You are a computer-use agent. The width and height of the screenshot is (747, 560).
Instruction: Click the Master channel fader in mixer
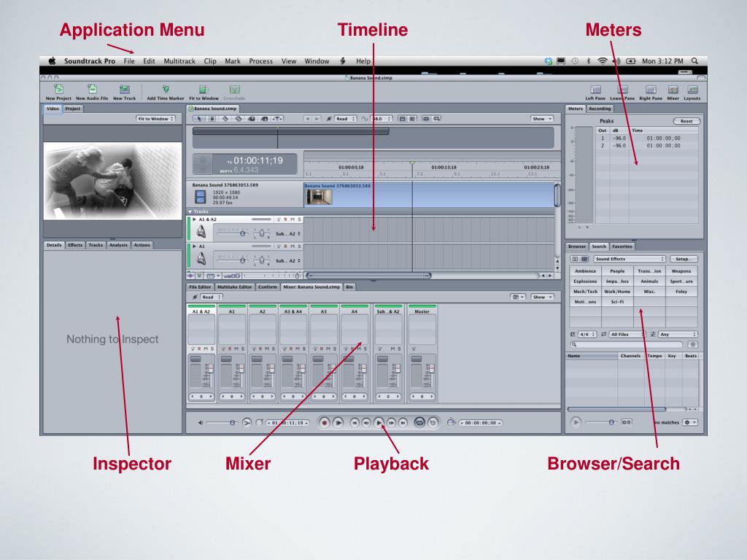click(x=430, y=368)
